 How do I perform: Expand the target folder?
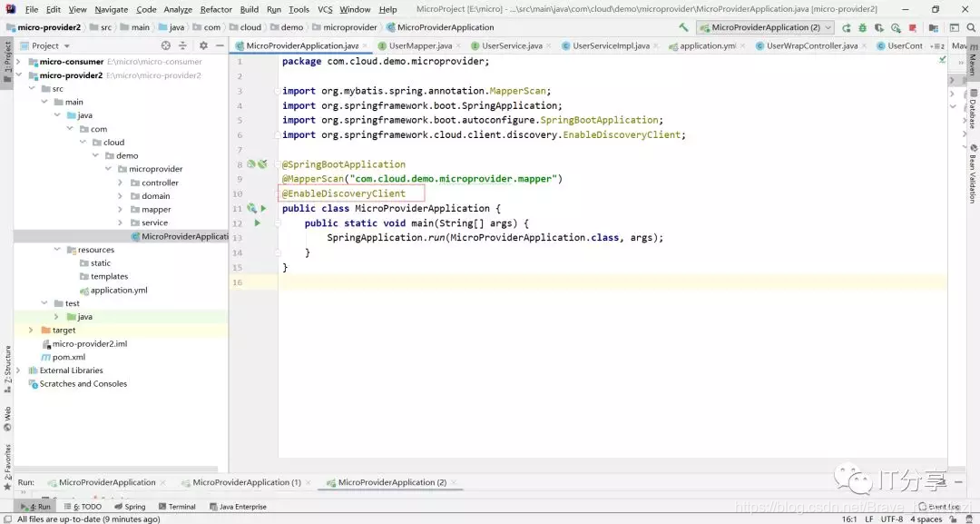pyautogui.click(x=31, y=330)
